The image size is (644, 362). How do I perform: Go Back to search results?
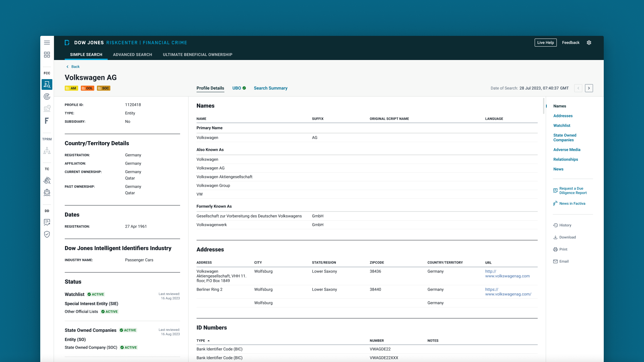click(x=73, y=67)
